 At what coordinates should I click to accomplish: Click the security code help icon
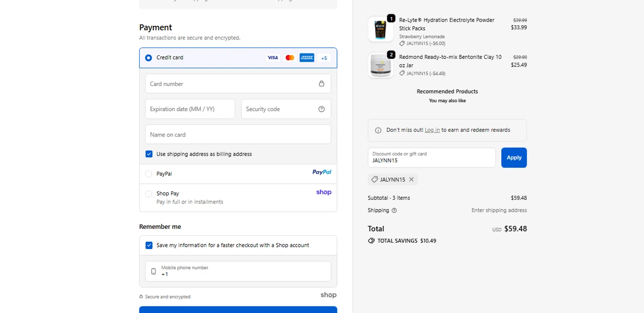pyautogui.click(x=322, y=109)
